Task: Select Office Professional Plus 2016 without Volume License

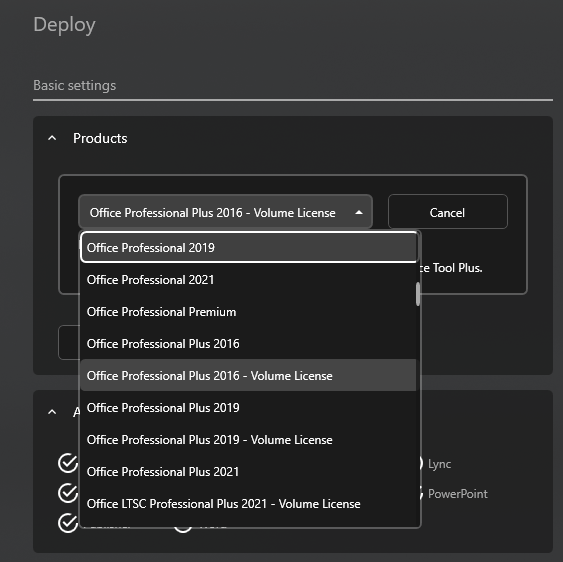Action: coord(248,343)
